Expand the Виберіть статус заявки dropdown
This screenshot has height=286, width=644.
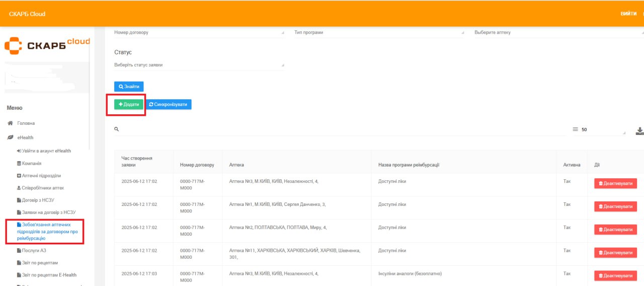199,65
